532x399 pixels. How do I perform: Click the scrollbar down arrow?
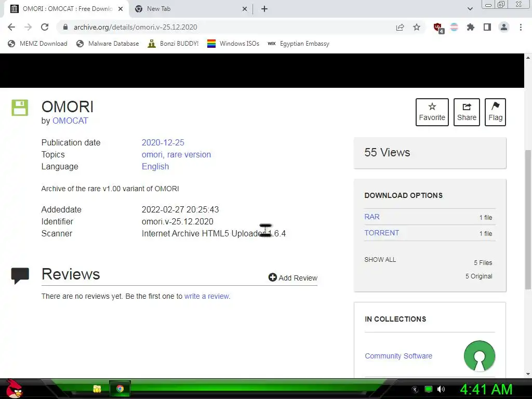point(528,374)
